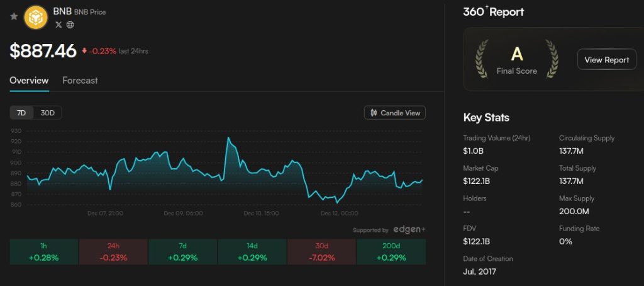Select the Overview tab
Viewport: 644px width, 286px height.
coord(29,81)
